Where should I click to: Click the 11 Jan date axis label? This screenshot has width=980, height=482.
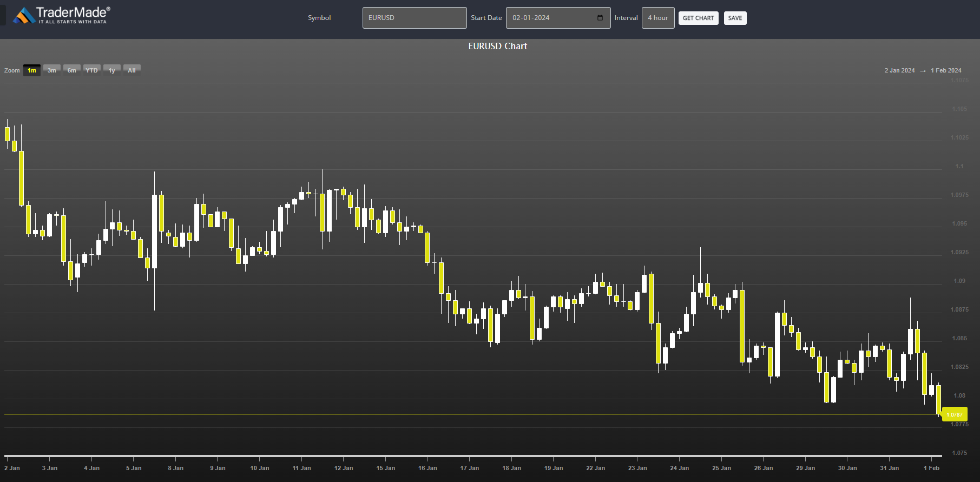[x=301, y=468]
